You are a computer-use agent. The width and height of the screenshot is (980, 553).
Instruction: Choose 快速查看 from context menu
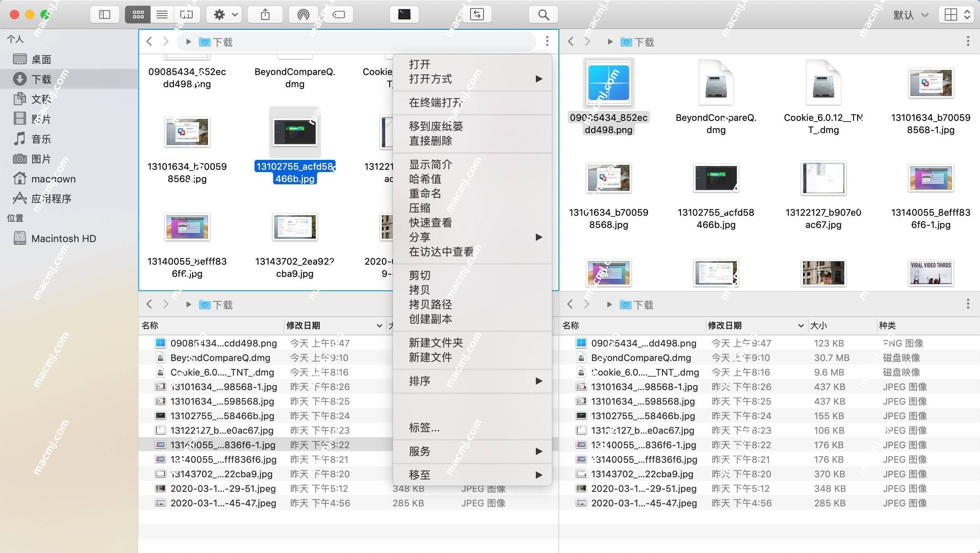click(x=472, y=223)
